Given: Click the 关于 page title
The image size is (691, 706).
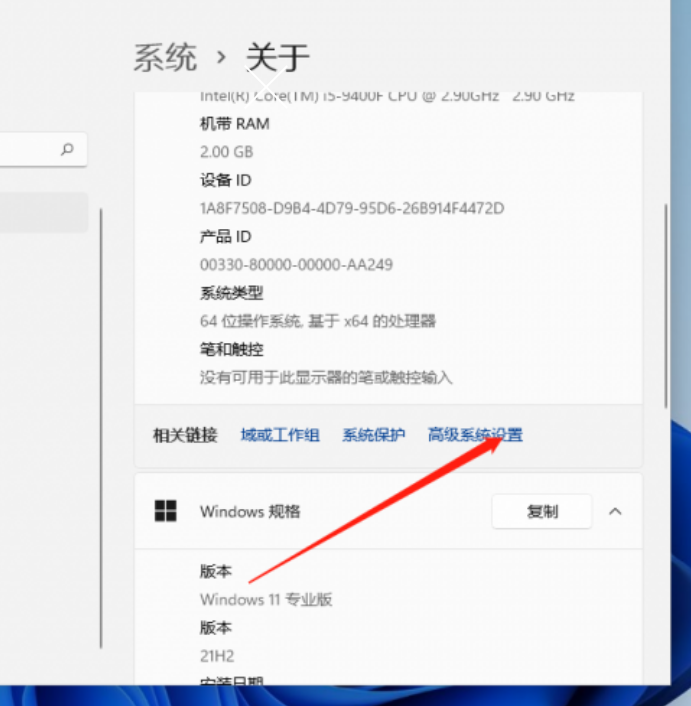Looking at the screenshot, I should (x=278, y=58).
